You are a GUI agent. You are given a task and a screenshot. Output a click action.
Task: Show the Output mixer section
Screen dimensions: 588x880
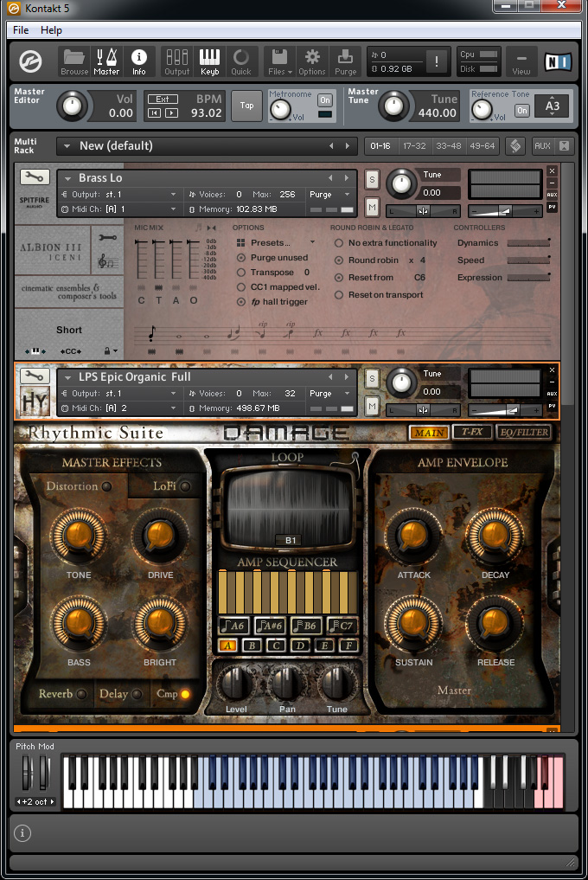177,61
